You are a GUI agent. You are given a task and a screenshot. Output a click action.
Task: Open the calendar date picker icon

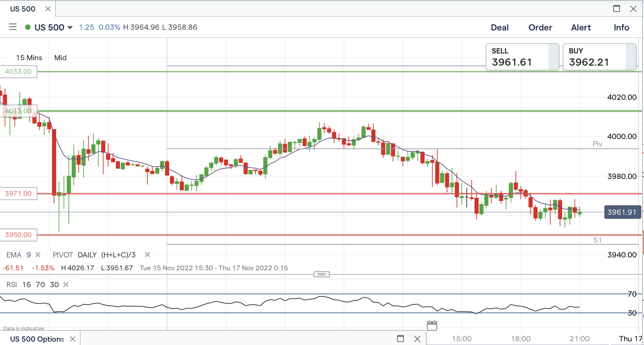point(432,325)
